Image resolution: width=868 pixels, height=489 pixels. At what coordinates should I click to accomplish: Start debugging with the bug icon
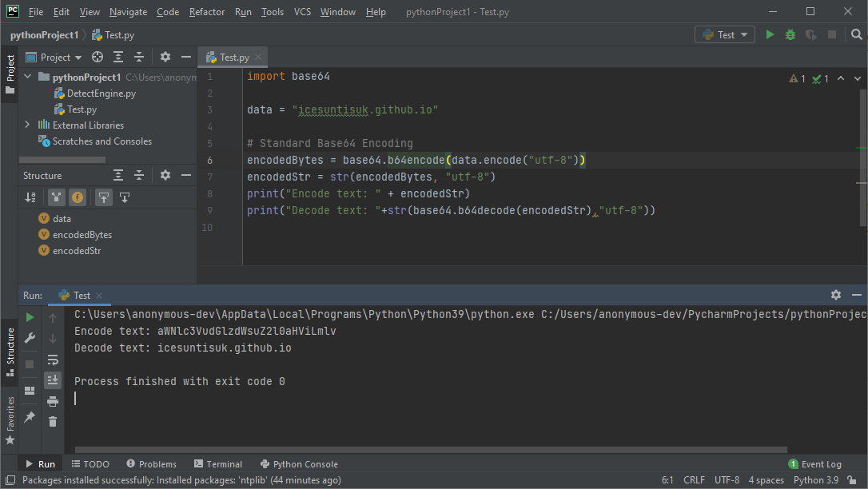790,34
